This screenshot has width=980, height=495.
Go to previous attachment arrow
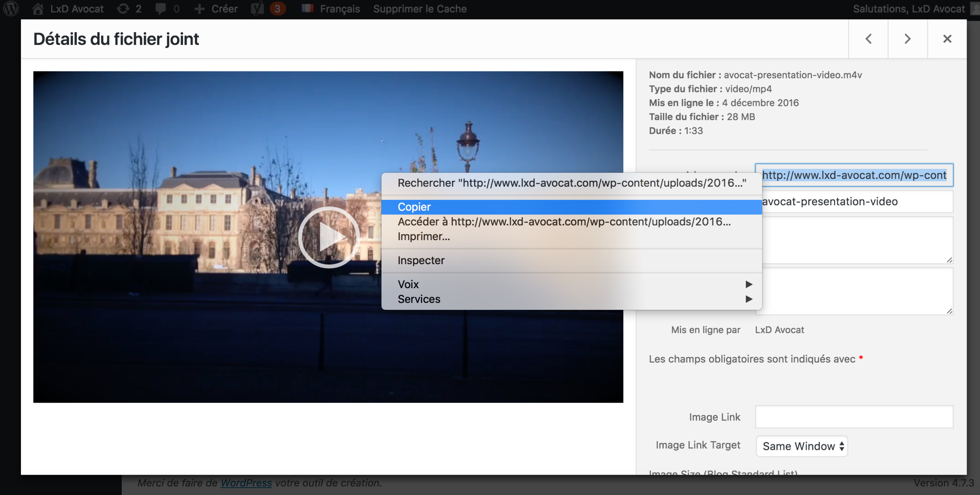point(868,39)
